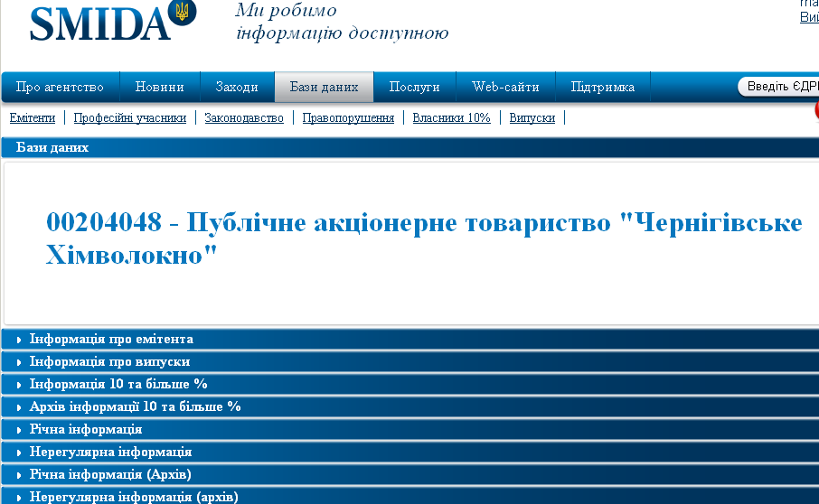Go to the Заходи section
The width and height of the screenshot is (819, 504).
[237, 87]
